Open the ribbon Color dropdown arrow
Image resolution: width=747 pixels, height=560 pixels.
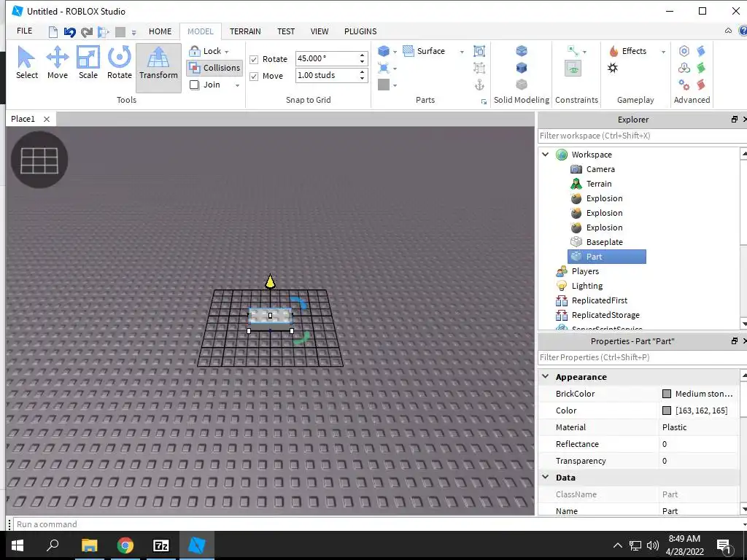[395, 85]
